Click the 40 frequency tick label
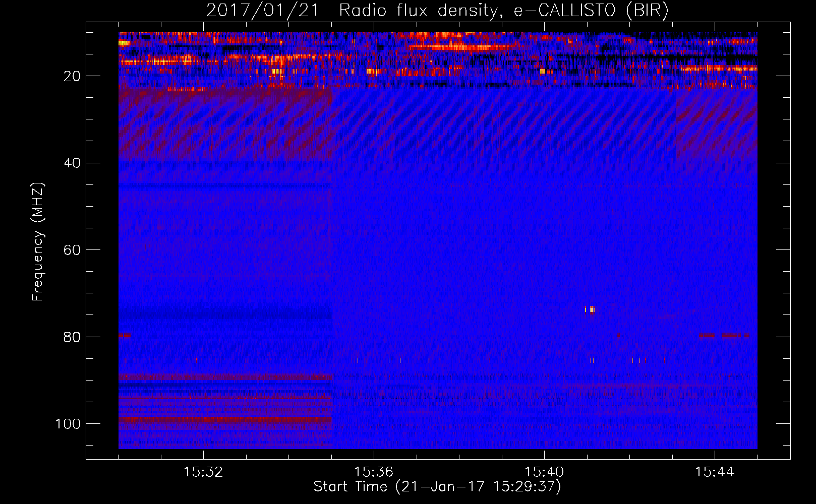Image resolution: width=816 pixels, height=504 pixels. [72, 163]
